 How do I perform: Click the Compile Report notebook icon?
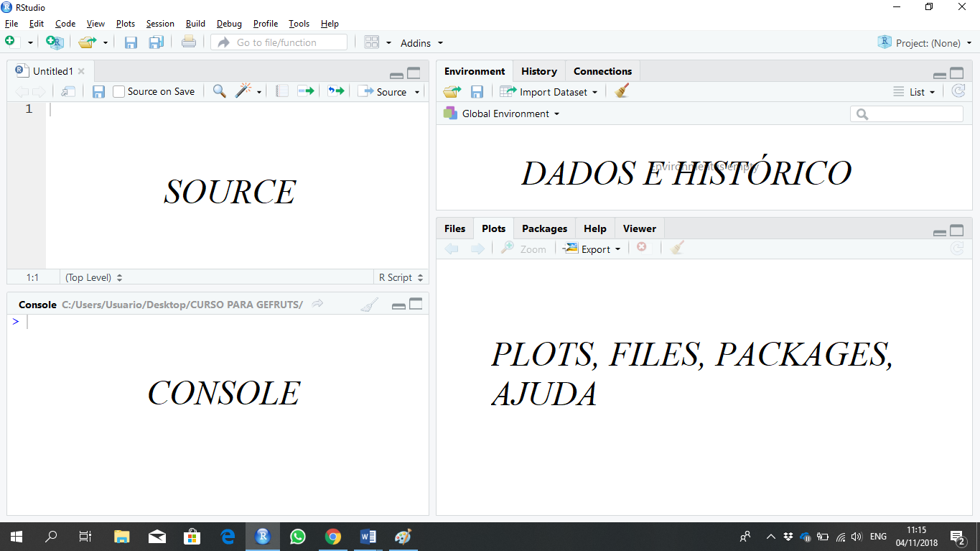click(282, 91)
